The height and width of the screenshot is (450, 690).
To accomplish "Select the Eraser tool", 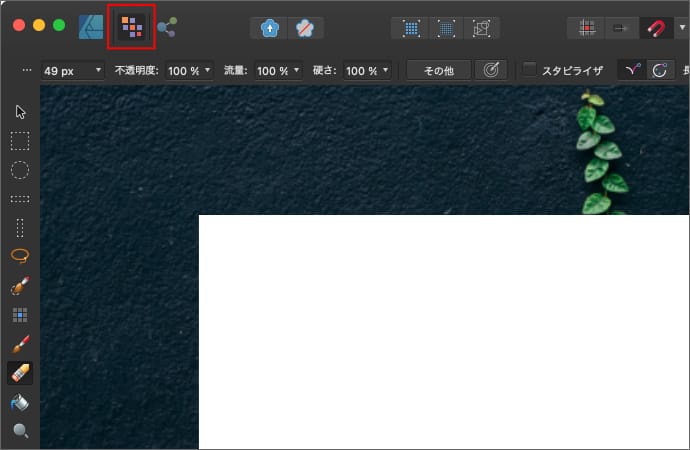I will tap(20, 373).
